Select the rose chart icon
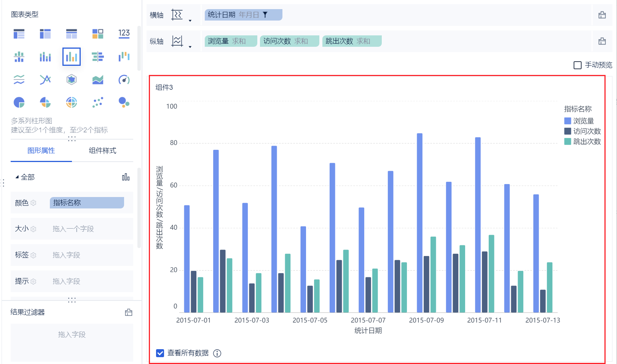Screen dimensions: 617x364 point(45,102)
